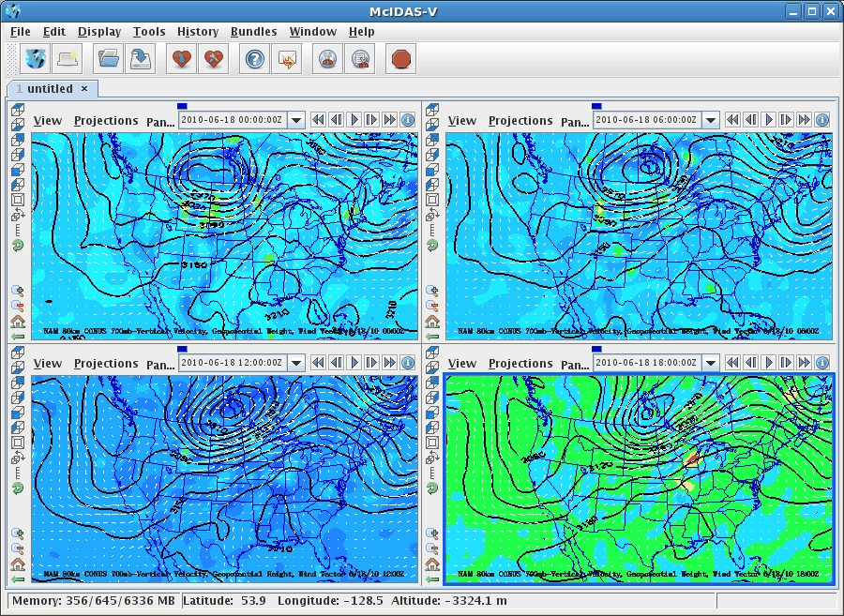Click the memory usage status readout
The image size is (844, 616).
pyautogui.click(x=93, y=601)
